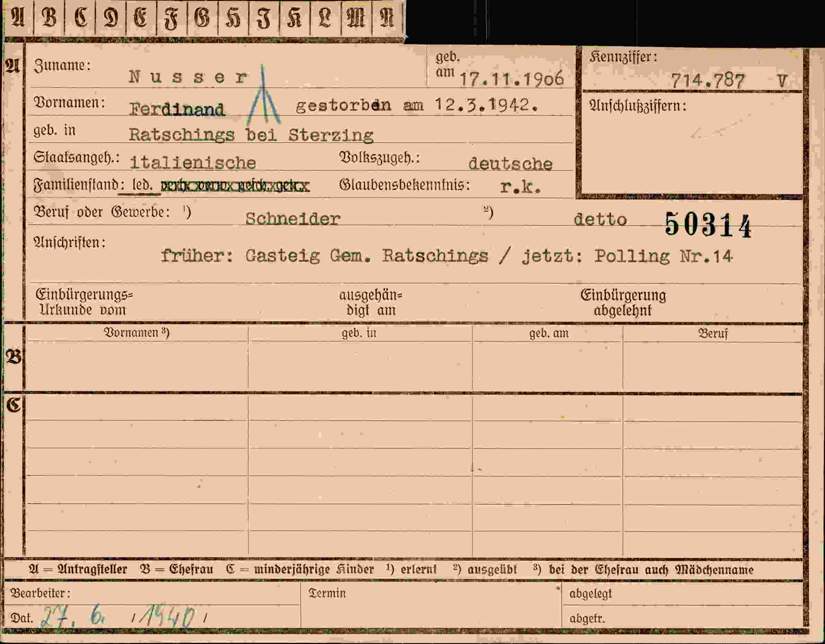This screenshot has height=644, width=825.
Task: Select the Fraktur letter B index tab
Action: (x=49, y=18)
